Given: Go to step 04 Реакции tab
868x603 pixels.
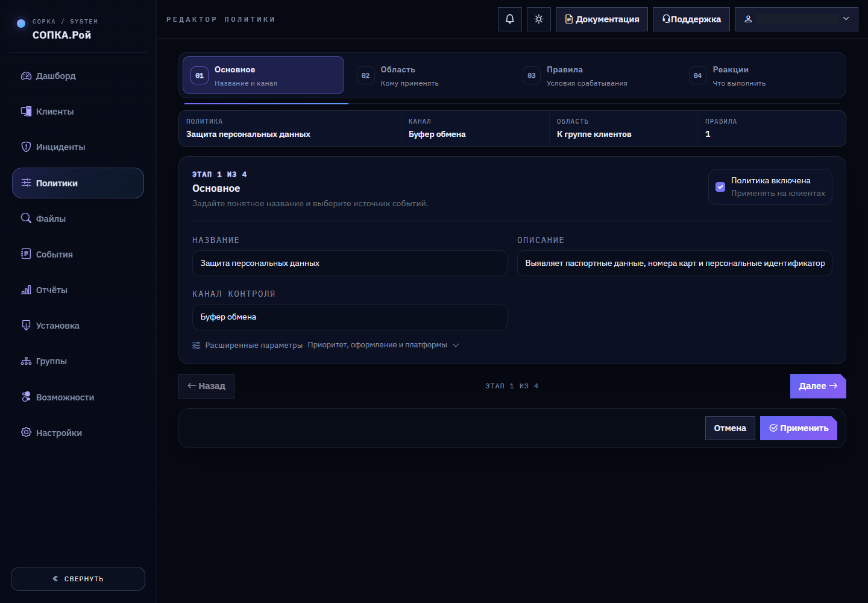Looking at the screenshot, I should pyautogui.click(x=762, y=75).
